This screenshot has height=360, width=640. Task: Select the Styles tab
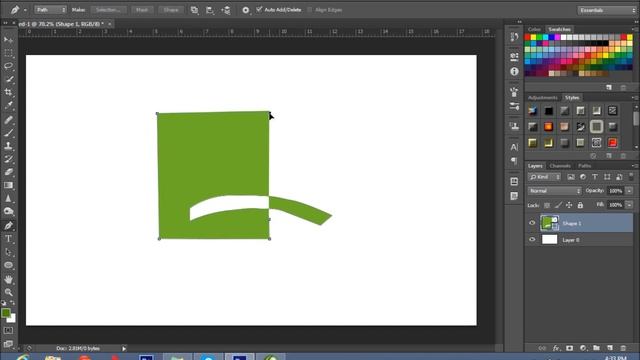click(x=572, y=98)
